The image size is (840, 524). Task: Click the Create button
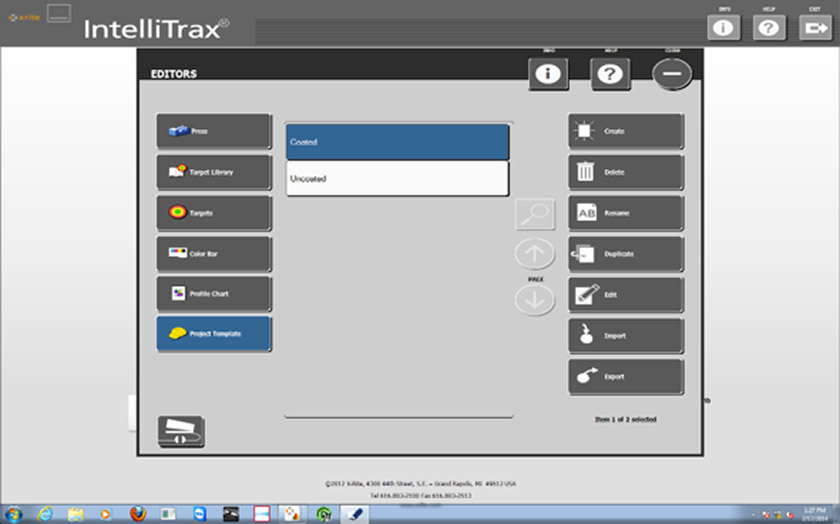tap(626, 131)
